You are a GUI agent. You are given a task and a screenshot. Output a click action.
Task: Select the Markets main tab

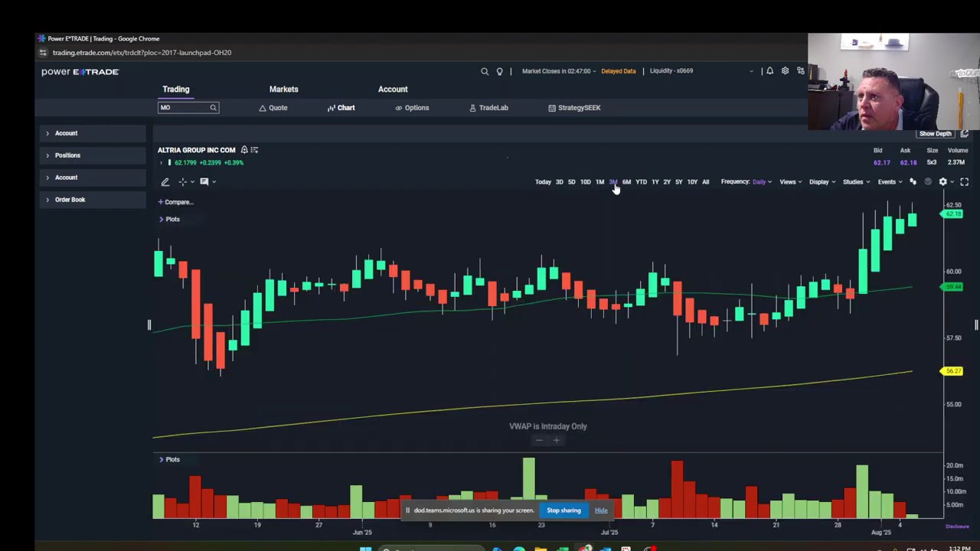pos(284,90)
